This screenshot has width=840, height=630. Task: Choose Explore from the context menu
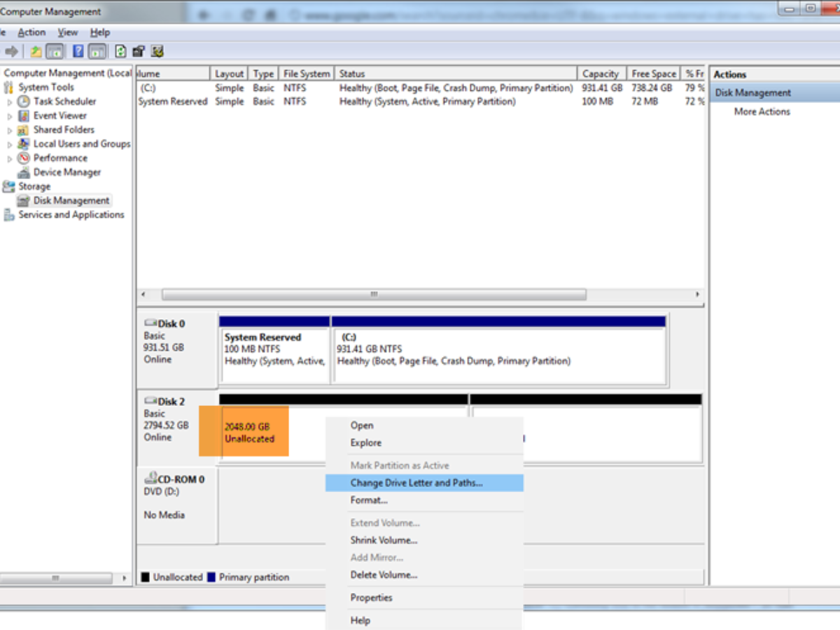point(424,442)
